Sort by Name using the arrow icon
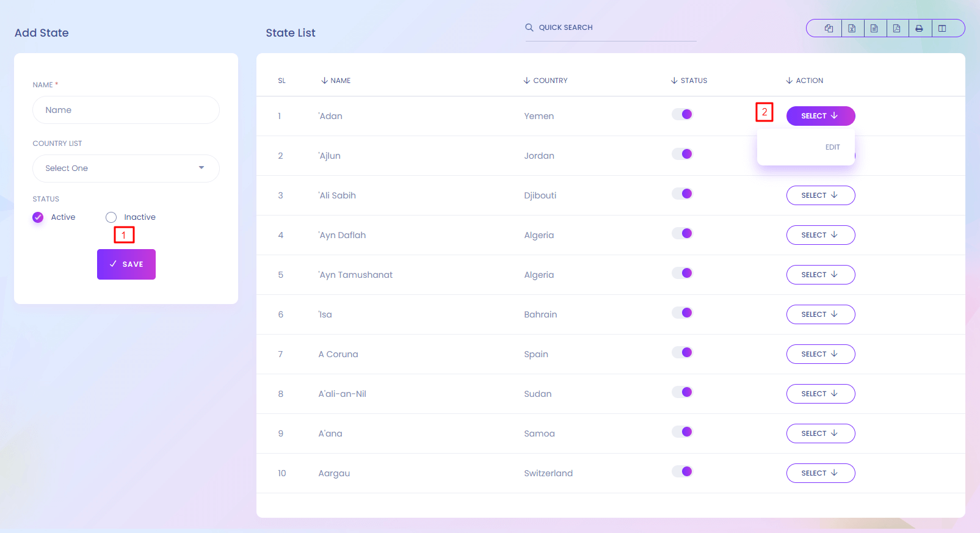This screenshot has width=980, height=533. point(324,81)
